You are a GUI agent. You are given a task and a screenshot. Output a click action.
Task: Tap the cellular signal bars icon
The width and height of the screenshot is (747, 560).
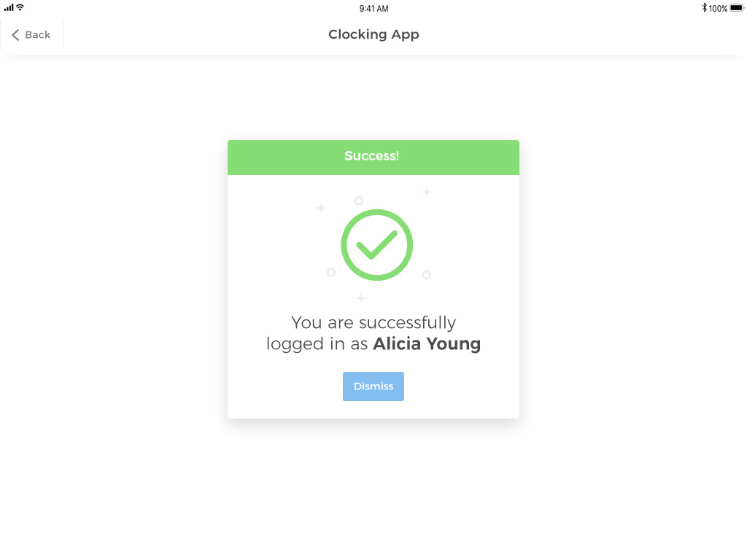click(9, 8)
